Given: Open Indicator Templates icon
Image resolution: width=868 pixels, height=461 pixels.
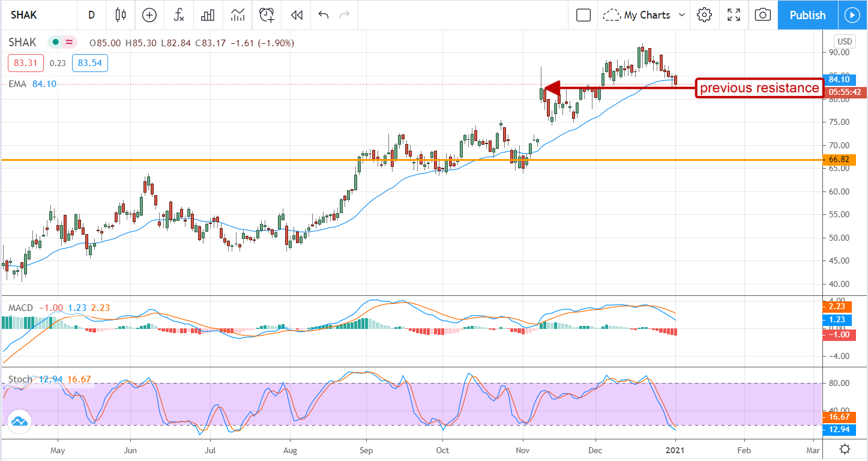Looking at the screenshot, I should click(x=238, y=15).
